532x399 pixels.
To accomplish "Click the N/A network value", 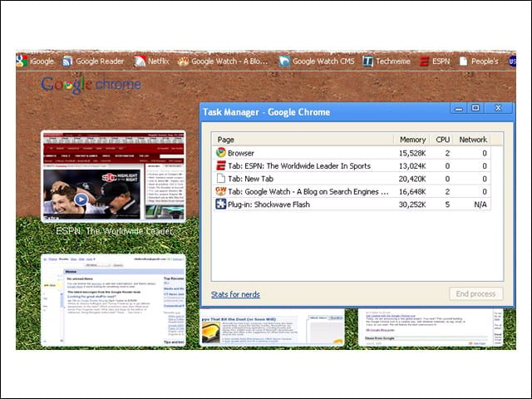I will pyautogui.click(x=480, y=204).
